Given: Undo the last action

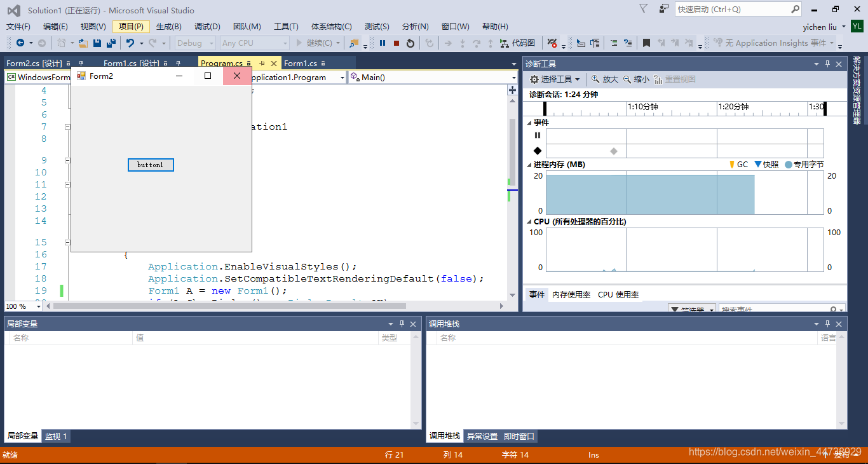Looking at the screenshot, I should (130, 43).
